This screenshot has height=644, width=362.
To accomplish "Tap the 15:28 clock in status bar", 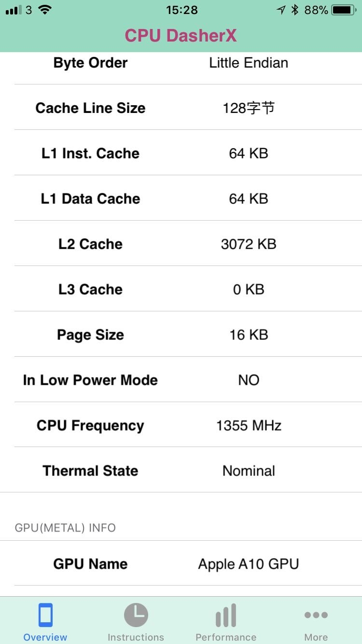I will 181,10.
